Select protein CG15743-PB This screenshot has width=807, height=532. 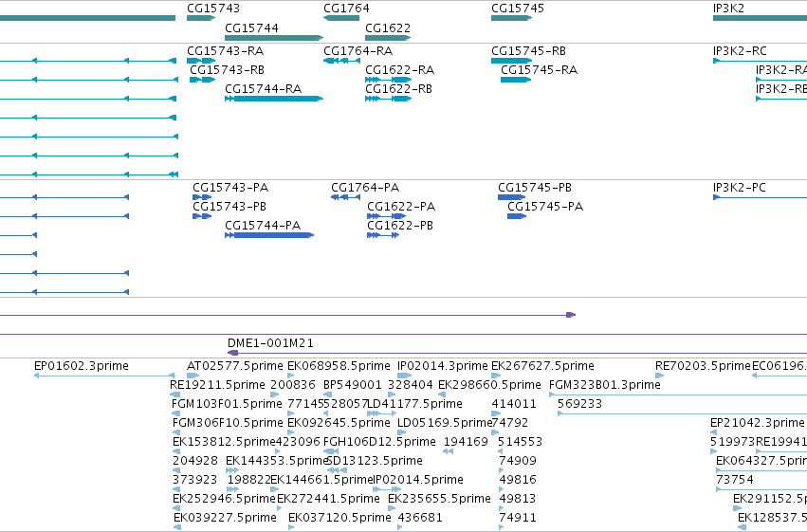point(229,207)
